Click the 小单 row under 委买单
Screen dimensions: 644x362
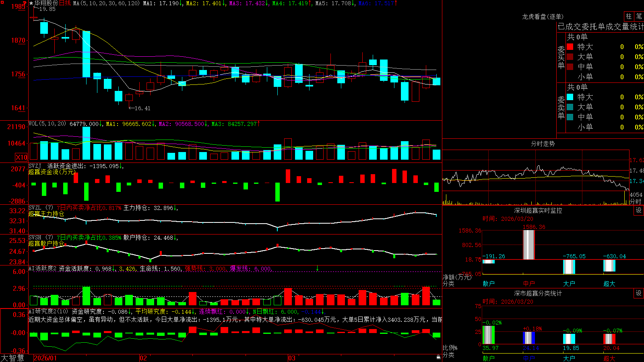click(x=605, y=77)
